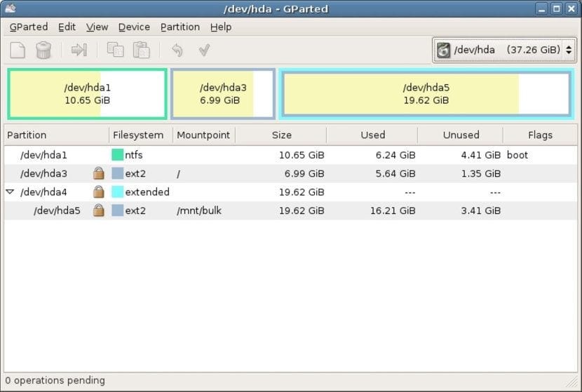Open the View menu
The width and height of the screenshot is (582, 392).
coord(97,27)
